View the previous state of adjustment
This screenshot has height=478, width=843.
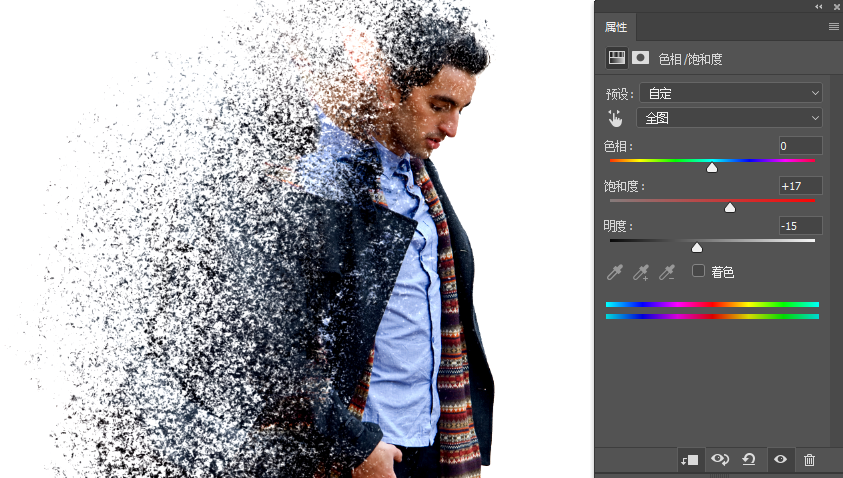(720, 459)
